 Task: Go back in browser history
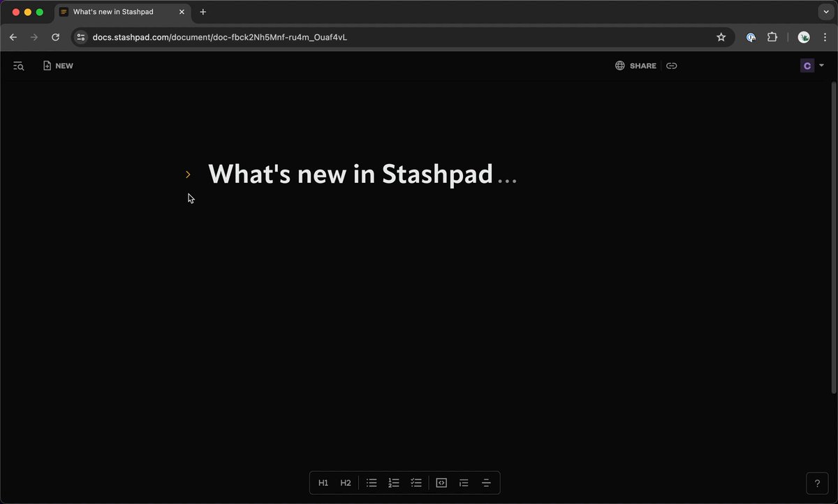[13, 37]
